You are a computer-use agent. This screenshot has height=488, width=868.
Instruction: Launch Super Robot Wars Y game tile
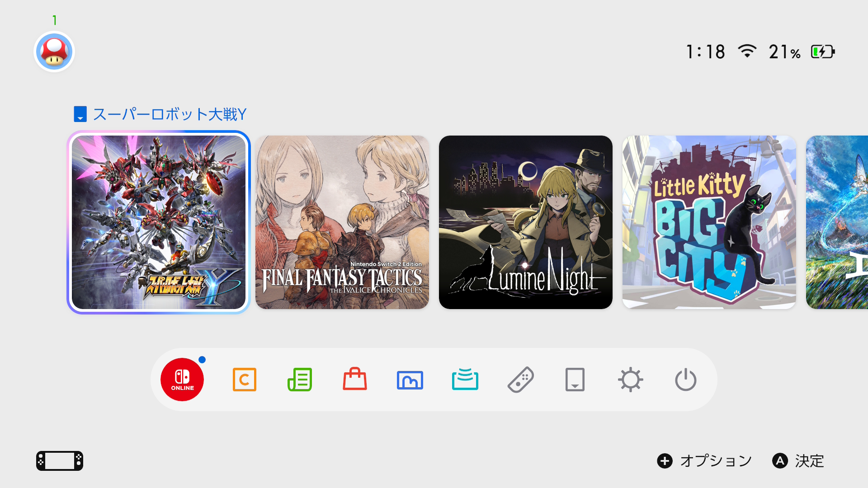pyautogui.click(x=159, y=222)
